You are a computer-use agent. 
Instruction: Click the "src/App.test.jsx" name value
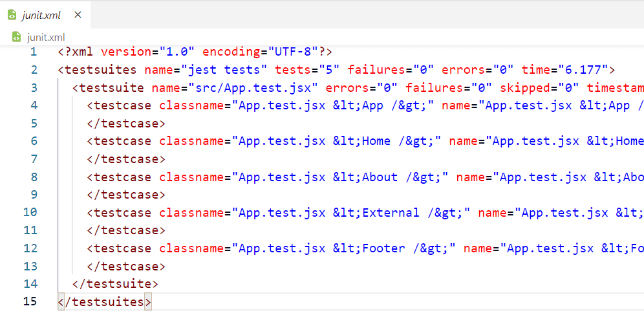253,87
